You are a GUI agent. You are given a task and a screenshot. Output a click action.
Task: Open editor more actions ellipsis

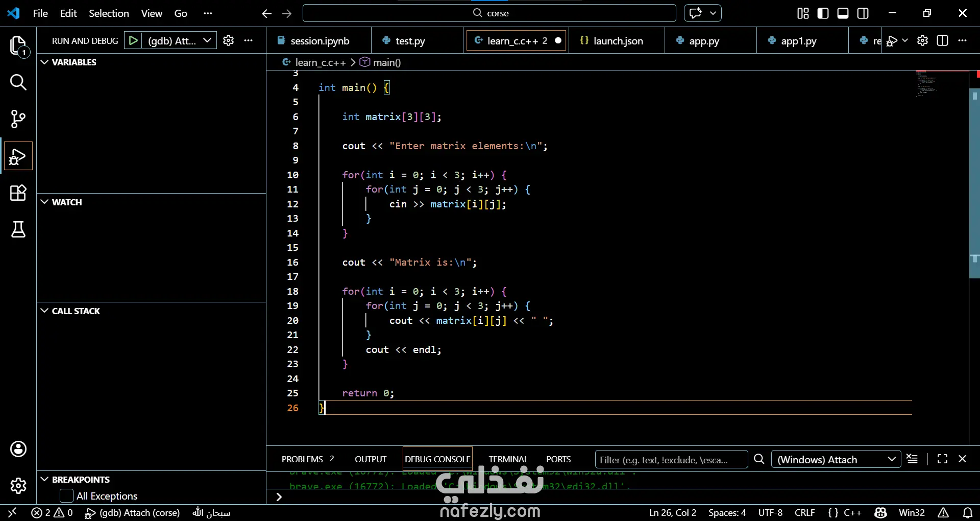[963, 40]
